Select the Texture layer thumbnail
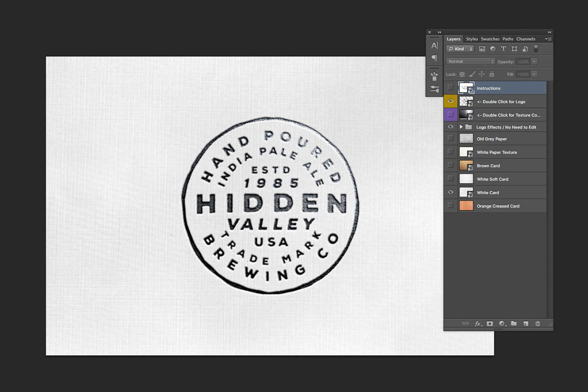The image size is (588, 392). (466, 115)
